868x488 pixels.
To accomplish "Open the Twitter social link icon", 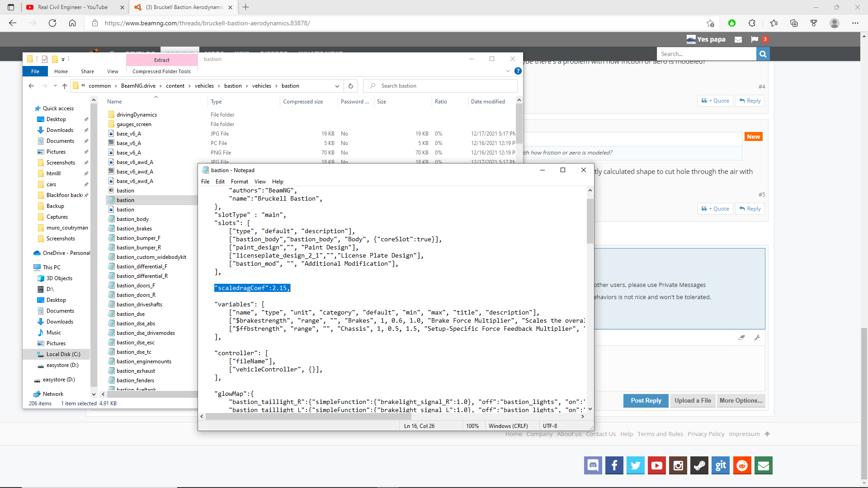I will (x=635, y=465).
